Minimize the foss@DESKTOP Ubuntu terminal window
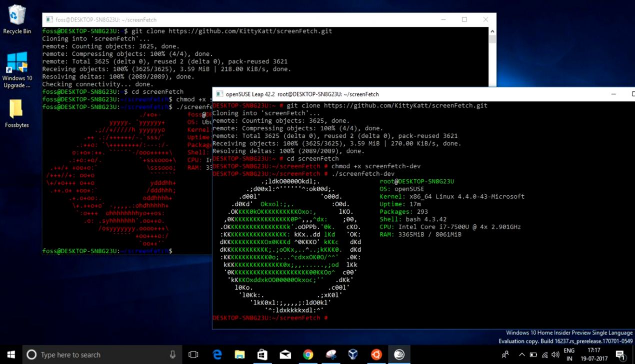This screenshot has height=364, width=635. (443, 20)
